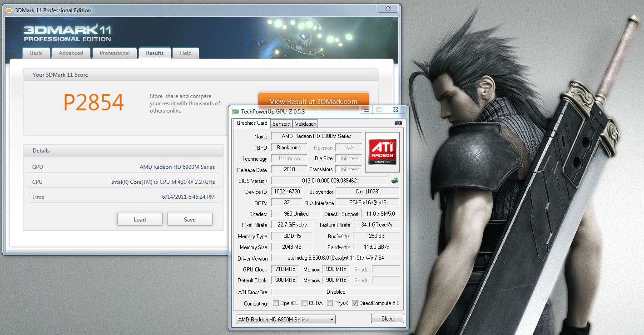Uncheck the DirectCompute 5.0 checkbox
This screenshot has width=644, height=335.
tap(355, 303)
